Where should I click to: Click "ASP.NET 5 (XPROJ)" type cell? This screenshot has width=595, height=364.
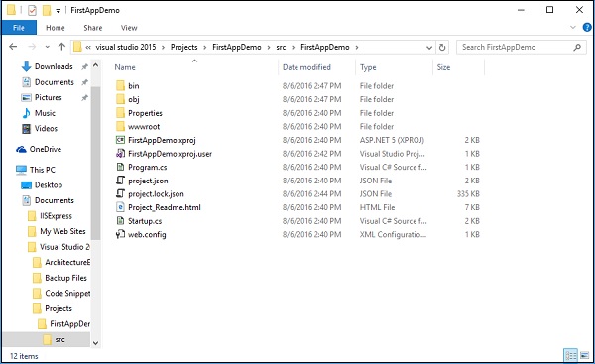coord(392,140)
